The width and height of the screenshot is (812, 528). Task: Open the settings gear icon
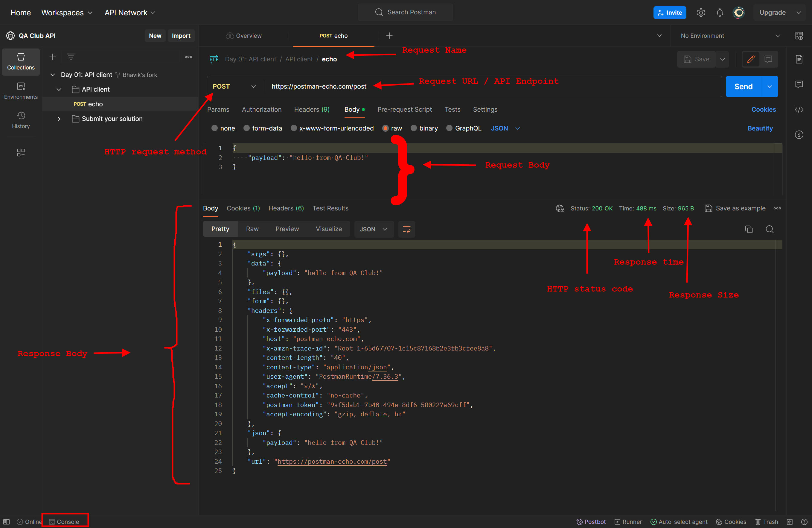(700, 13)
